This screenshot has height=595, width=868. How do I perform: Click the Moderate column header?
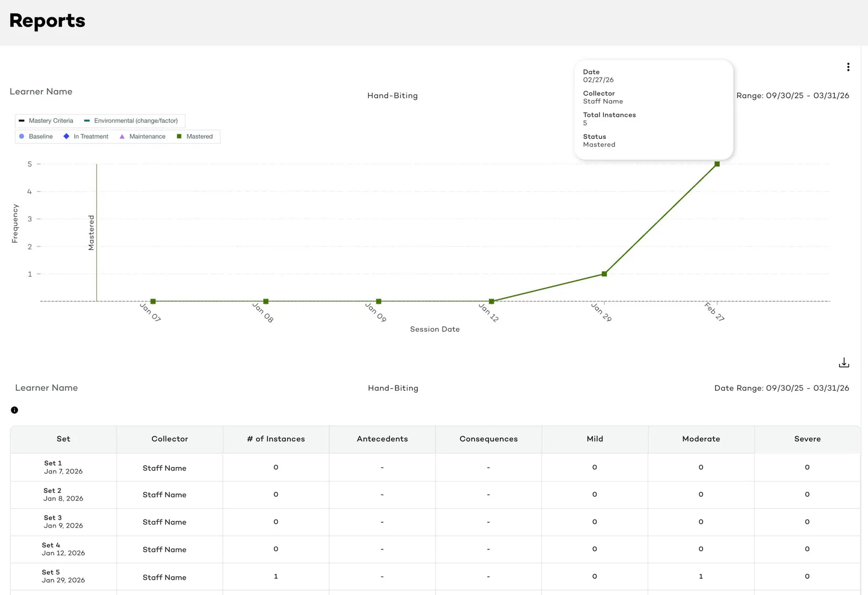(701, 439)
